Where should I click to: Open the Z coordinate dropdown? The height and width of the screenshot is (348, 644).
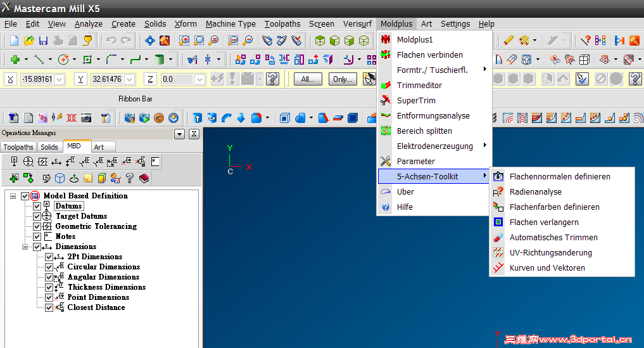click(x=200, y=79)
